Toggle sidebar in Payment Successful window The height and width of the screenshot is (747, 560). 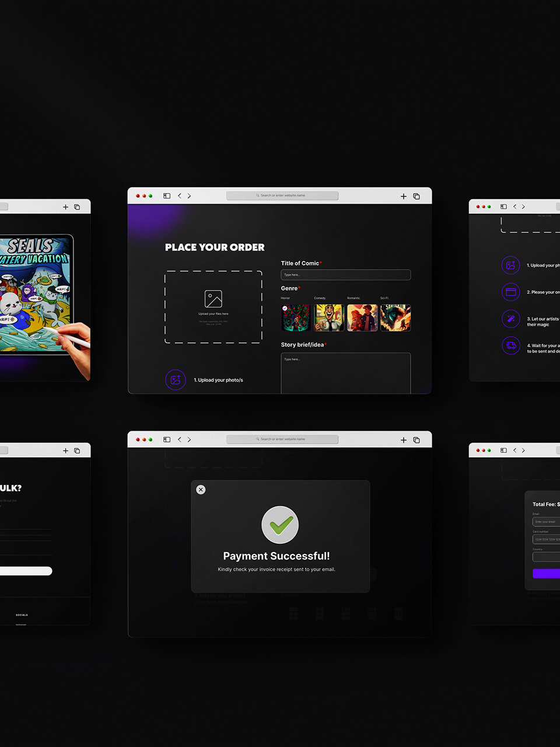click(x=167, y=439)
